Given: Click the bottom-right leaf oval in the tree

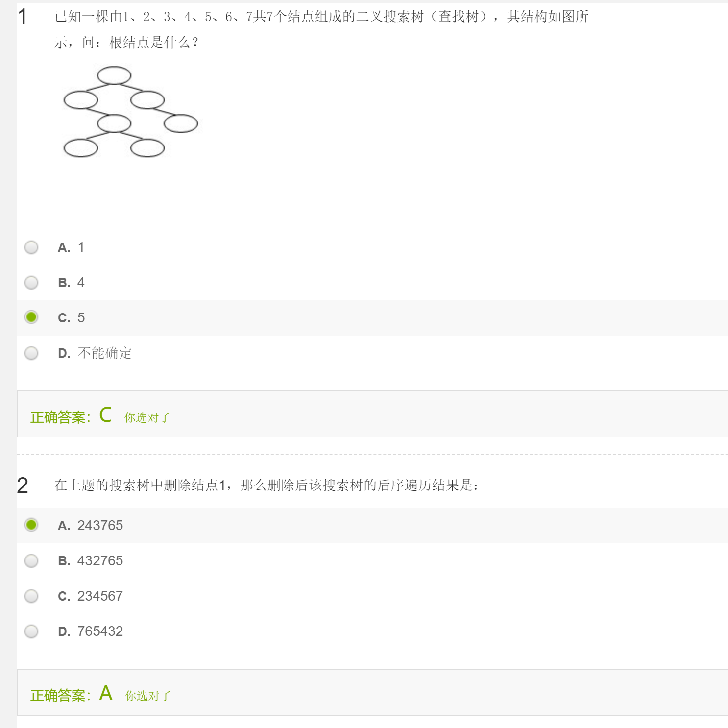Looking at the screenshot, I should [147, 148].
